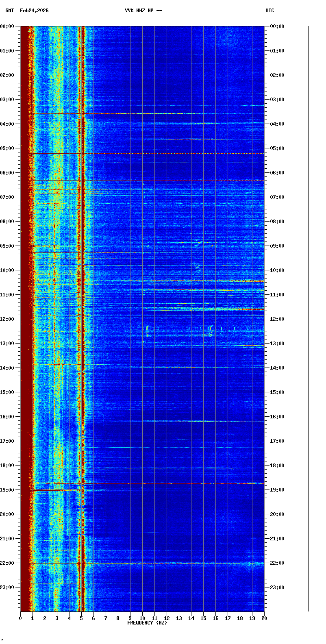Select the 12:00 marker on GMT axis

[7, 319]
